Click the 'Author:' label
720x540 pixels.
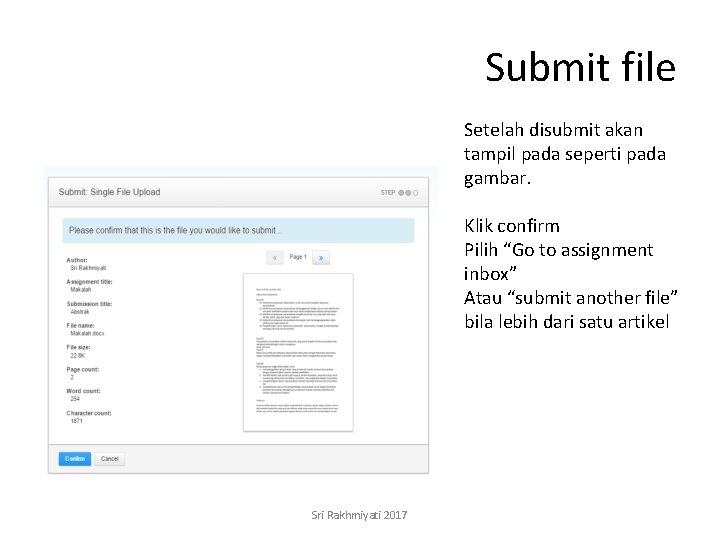click(77, 260)
